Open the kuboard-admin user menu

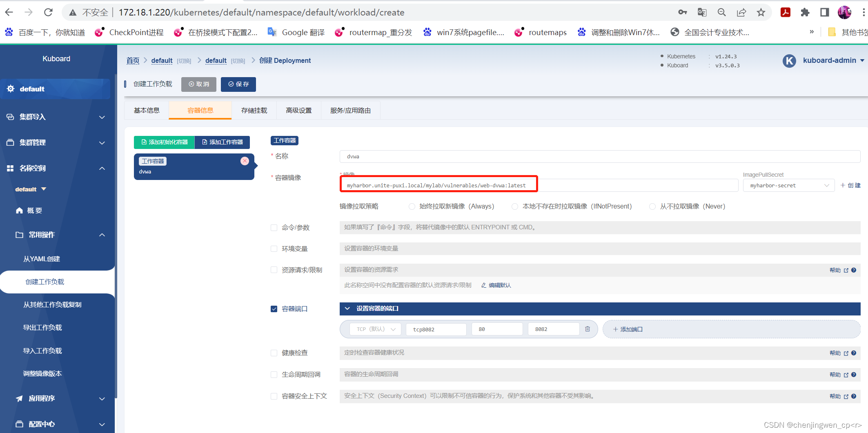(x=833, y=60)
